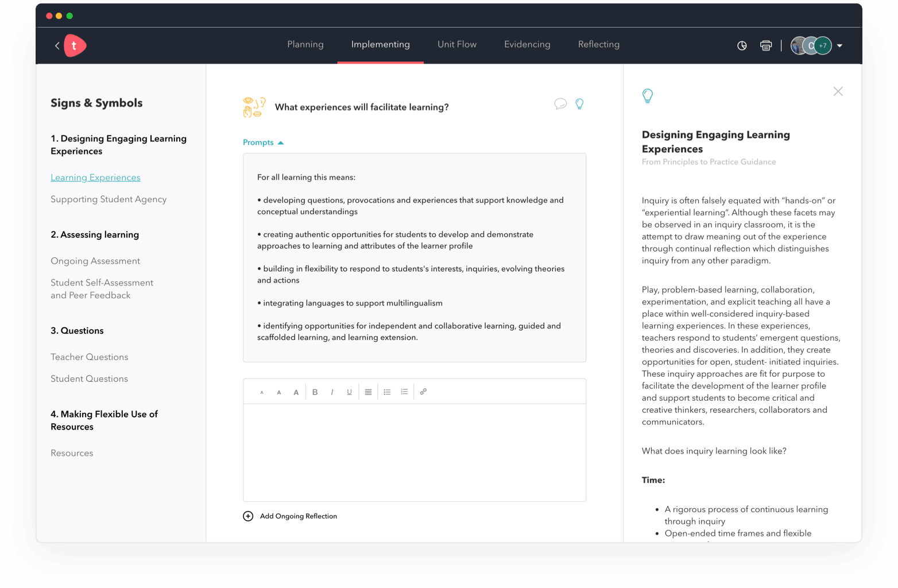Select the largest font size icon
898x588 pixels.
click(x=296, y=393)
